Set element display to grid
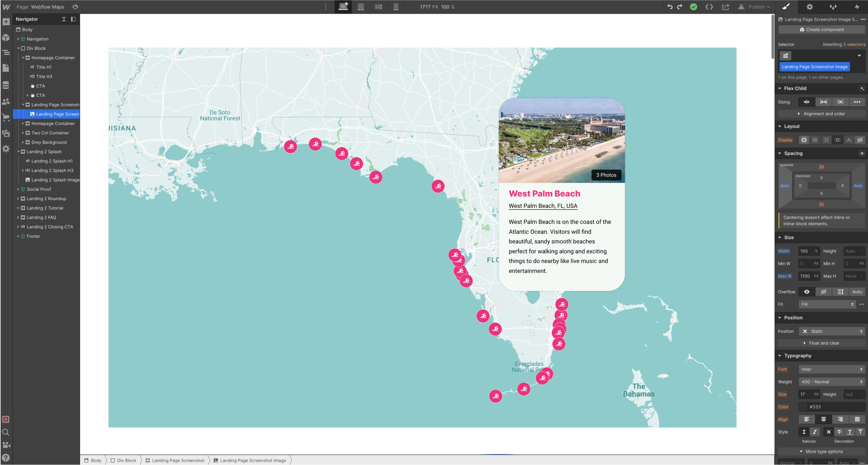This screenshot has width=868, height=465. pyautogui.click(x=826, y=140)
